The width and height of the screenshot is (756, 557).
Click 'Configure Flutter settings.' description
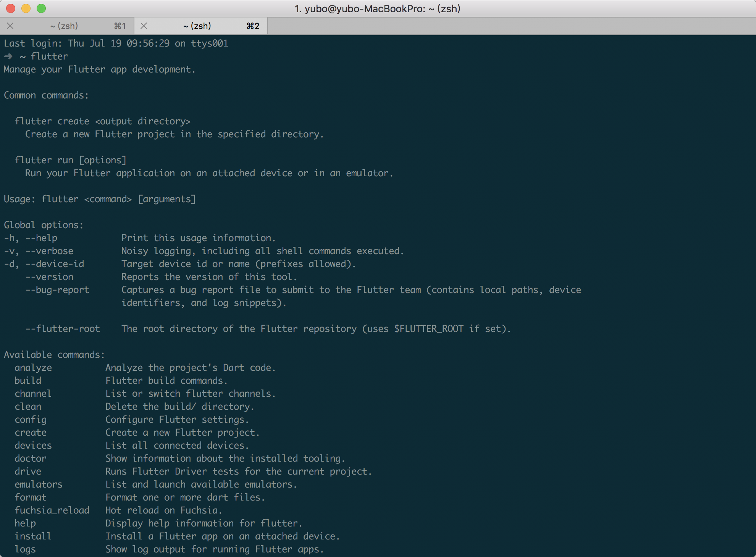pyautogui.click(x=177, y=420)
